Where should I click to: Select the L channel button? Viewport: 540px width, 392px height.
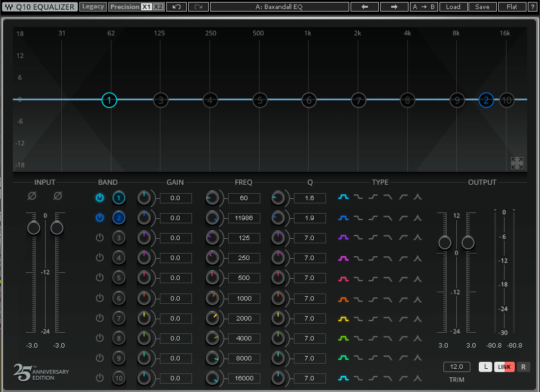point(485,367)
